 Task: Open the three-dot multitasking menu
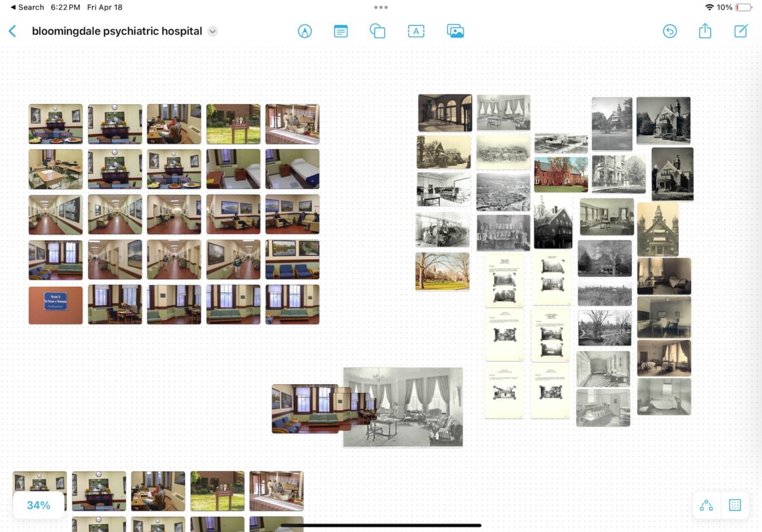[381, 8]
